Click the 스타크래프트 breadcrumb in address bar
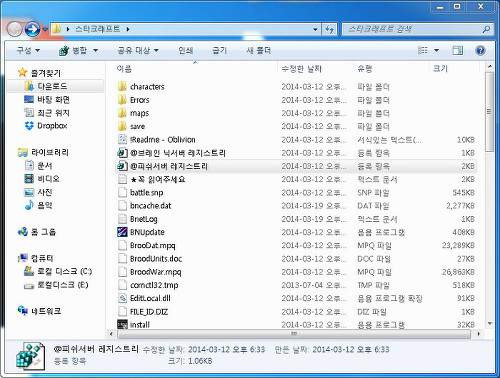The image size is (500, 378). click(x=97, y=29)
